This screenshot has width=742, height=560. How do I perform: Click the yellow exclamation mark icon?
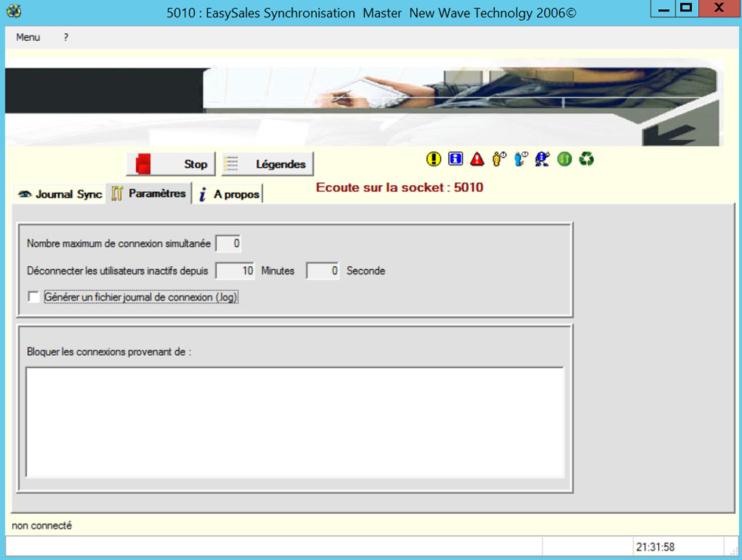click(x=434, y=159)
